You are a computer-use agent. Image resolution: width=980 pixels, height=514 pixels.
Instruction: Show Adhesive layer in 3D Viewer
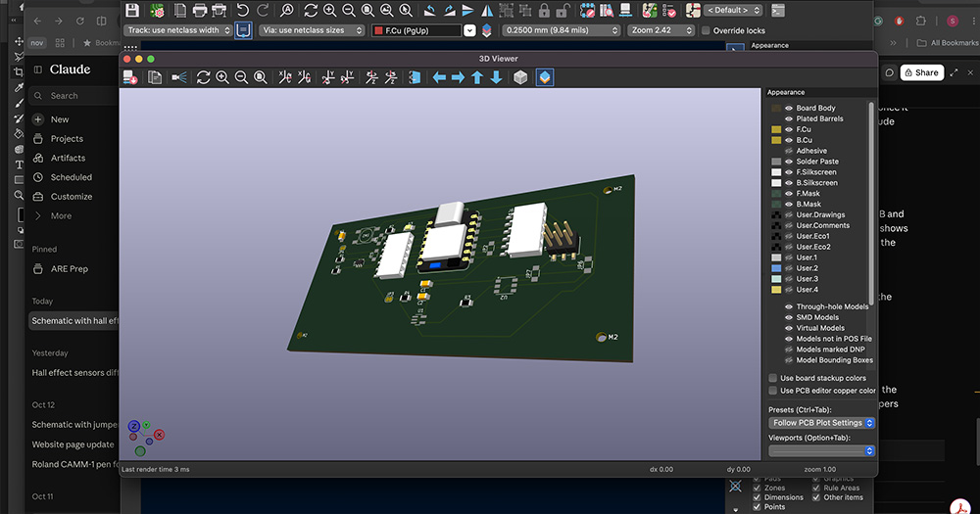point(789,151)
